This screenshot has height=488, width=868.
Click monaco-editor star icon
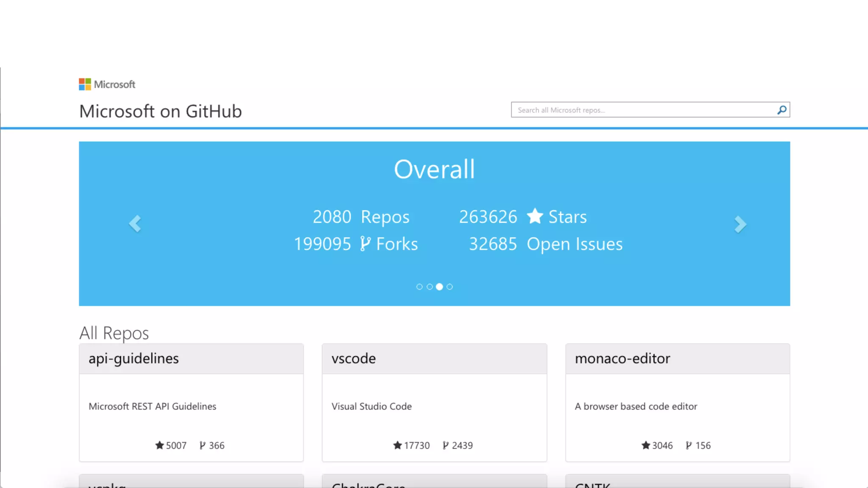(645, 445)
